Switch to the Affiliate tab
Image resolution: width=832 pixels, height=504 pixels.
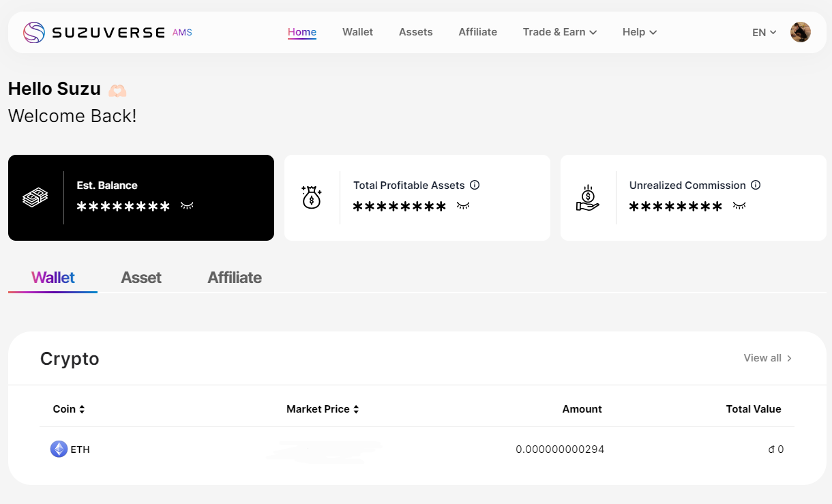(235, 278)
